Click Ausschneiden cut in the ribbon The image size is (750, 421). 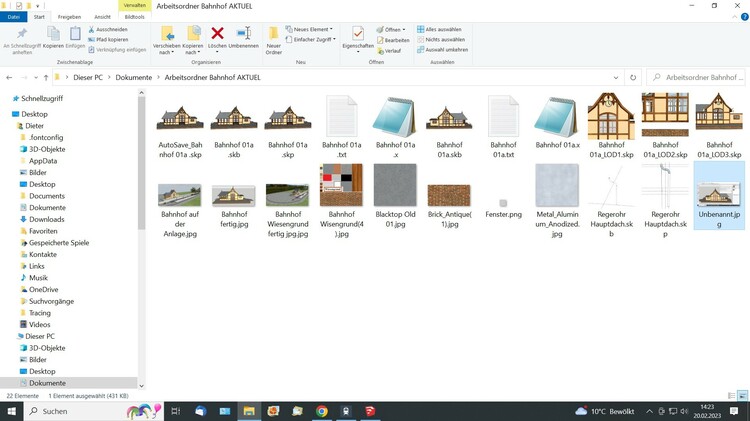(108, 29)
